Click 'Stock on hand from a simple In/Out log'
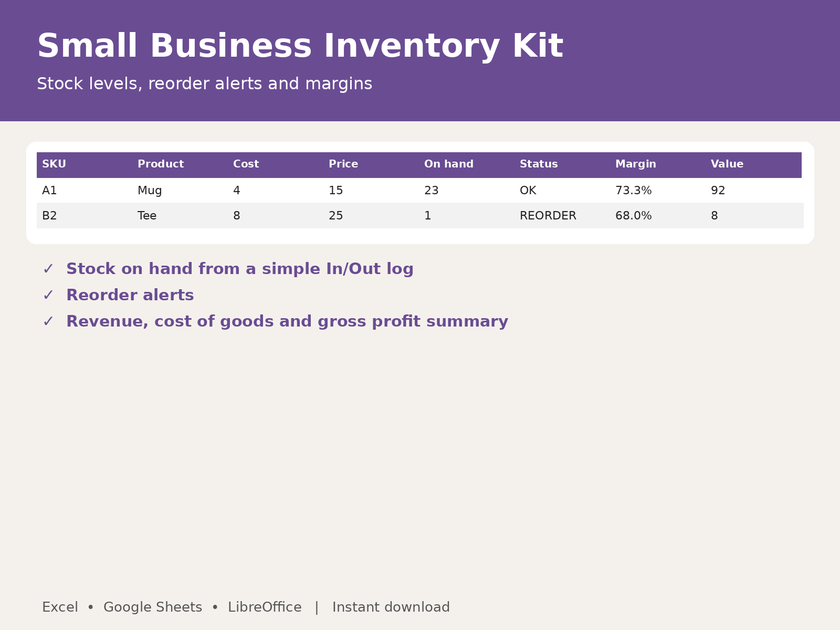Image resolution: width=840 pixels, height=630 pixels. pos(240,269)
